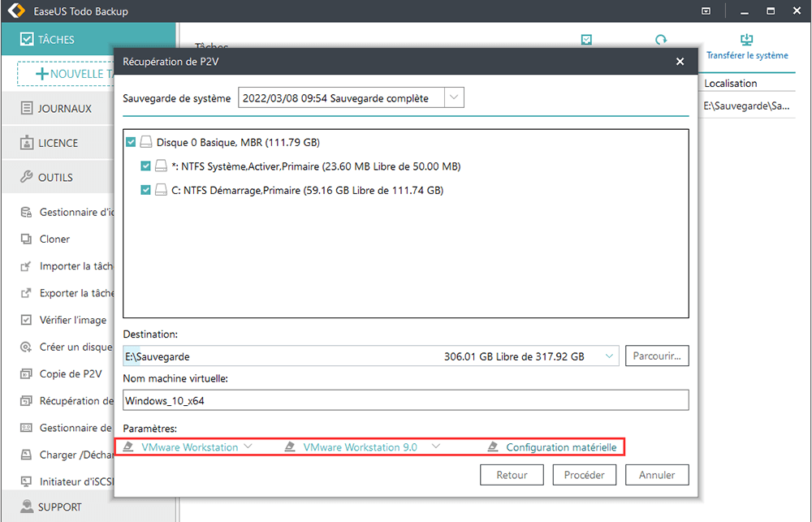The width and height of the screenshot is (812, 522).
Task: Click Disque 0 Basique, MBR (111.79 GB) row
Action: [238, 142]
